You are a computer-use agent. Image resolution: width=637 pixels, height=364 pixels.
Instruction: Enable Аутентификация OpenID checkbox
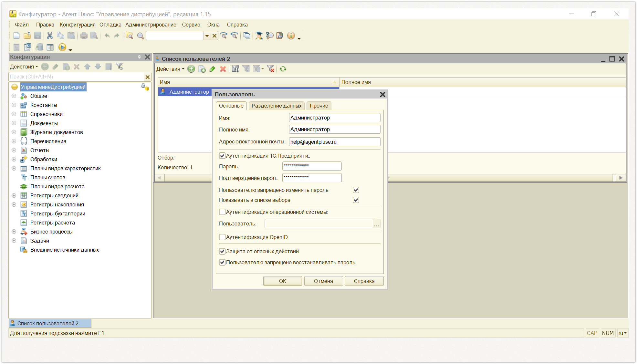(222, 237)
